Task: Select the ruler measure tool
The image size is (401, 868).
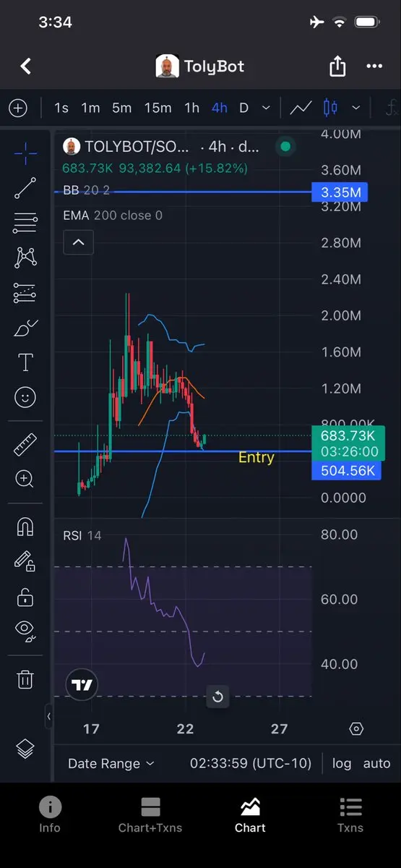Action: pyautogui.click(x=25, y=444)
